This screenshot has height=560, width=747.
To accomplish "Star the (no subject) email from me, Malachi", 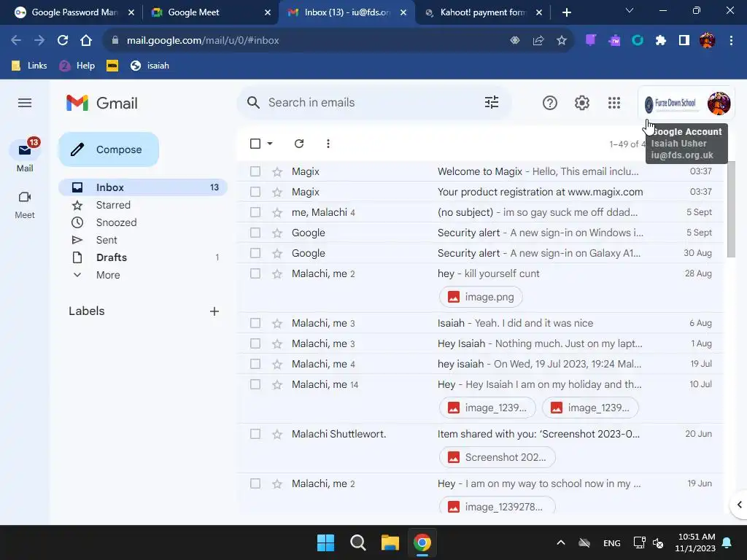I will coord(277,212).
